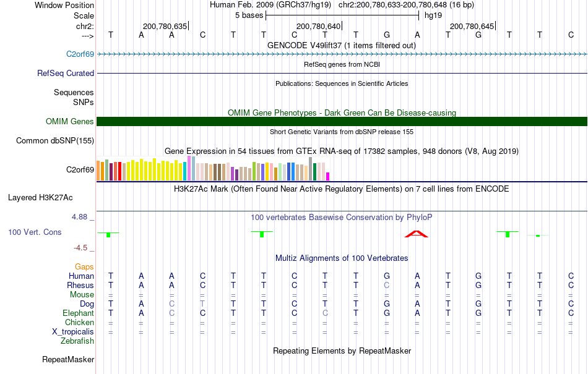Click the 'H3K27Ac Mark' ENCODE track title
Screen dimensions: 588x374
[x=342, y=189]
